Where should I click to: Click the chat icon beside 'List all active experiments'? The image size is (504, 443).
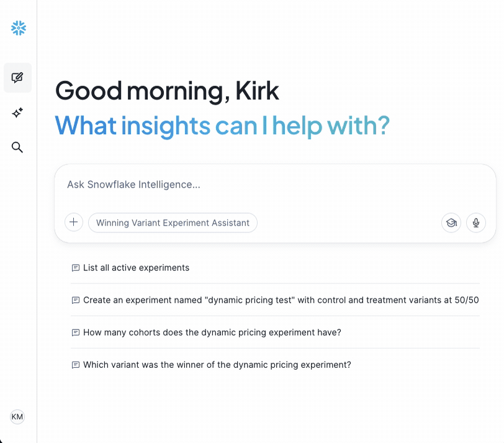pyautogui.click(x=76, y=267)
